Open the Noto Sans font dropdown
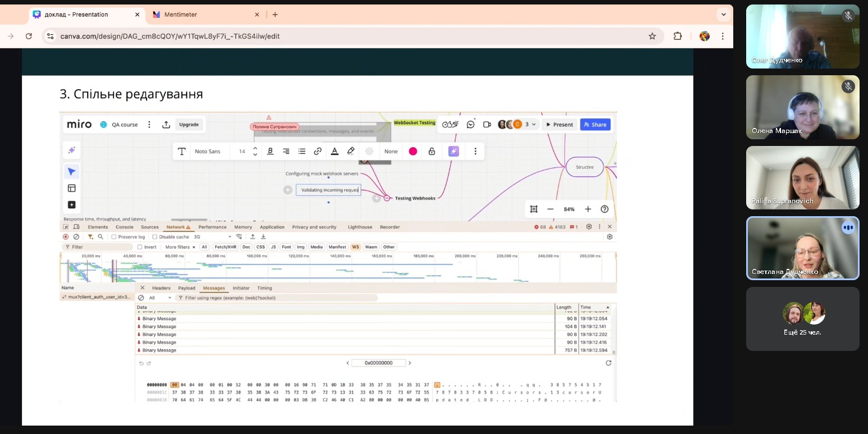Image resolution: width=868 pixels, height=434 pixels. 208,152
